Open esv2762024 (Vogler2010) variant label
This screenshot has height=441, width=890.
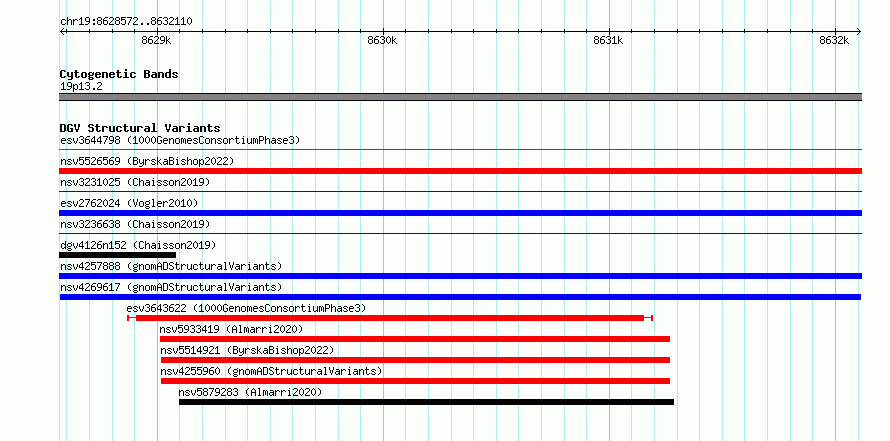pos(129,203)
